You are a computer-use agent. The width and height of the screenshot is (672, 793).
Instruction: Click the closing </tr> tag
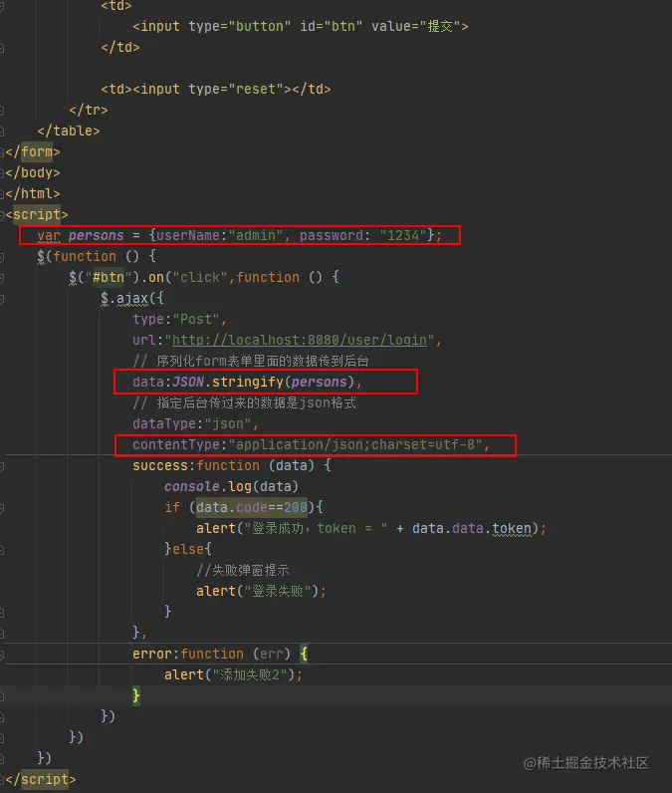tap(89, 110)
